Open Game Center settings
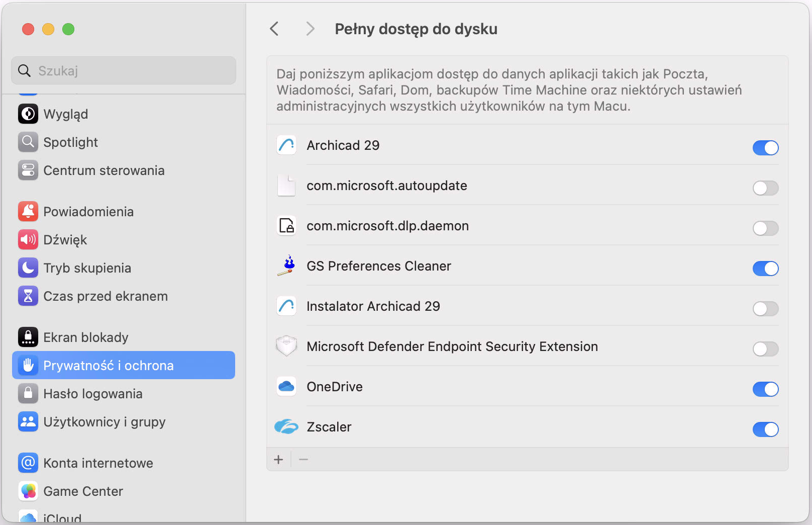This screenshot has width=812, height=525. 83,491
